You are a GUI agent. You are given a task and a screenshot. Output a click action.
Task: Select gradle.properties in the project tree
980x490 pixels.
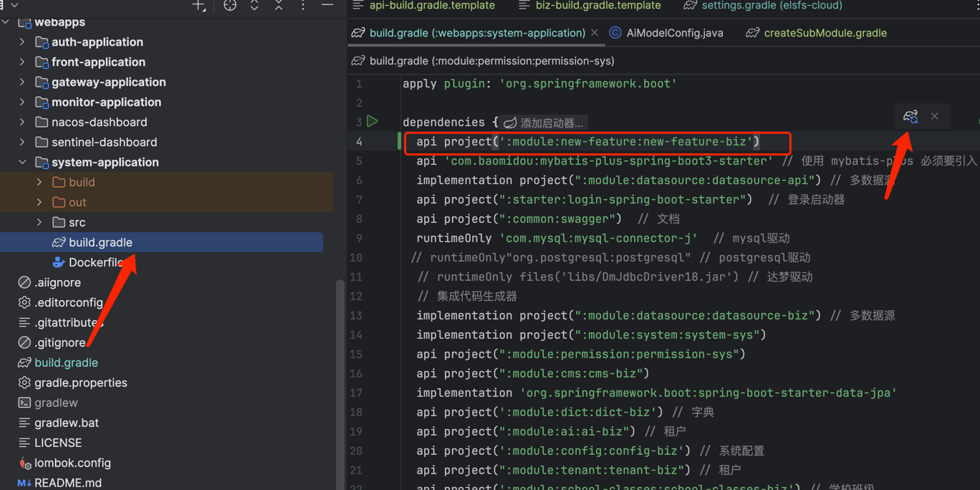80,383
